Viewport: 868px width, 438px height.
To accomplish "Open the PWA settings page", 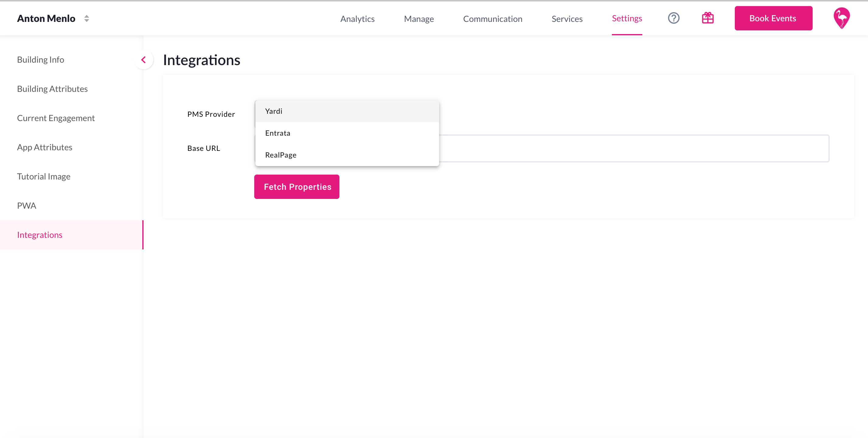I will [71, 206].
